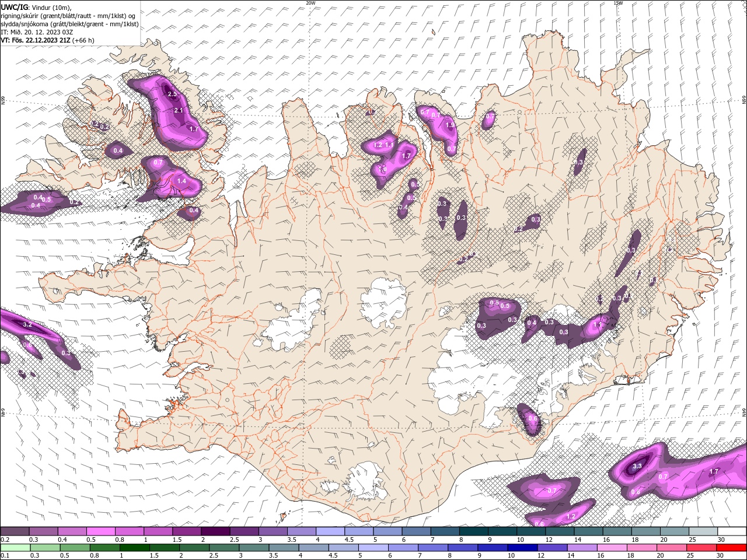Click the top legend row swatch starting at 14

click(588, 531)
